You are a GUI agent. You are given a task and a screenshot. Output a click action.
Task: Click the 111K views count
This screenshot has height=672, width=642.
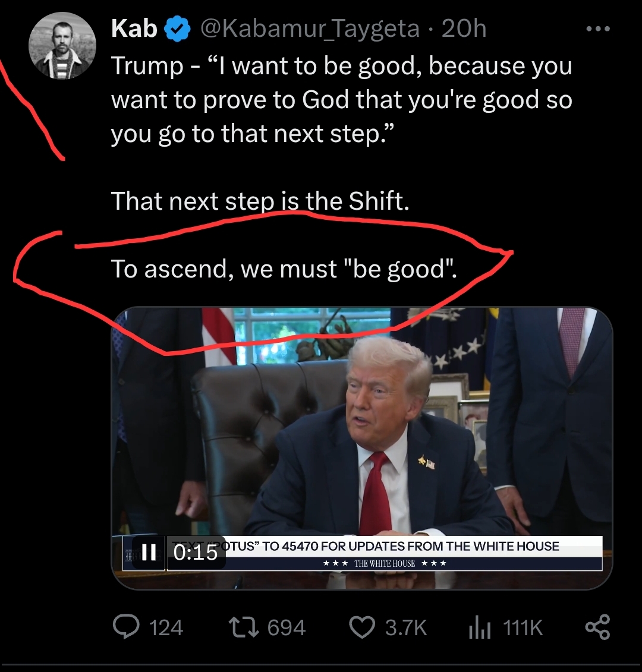pos(523,628)
